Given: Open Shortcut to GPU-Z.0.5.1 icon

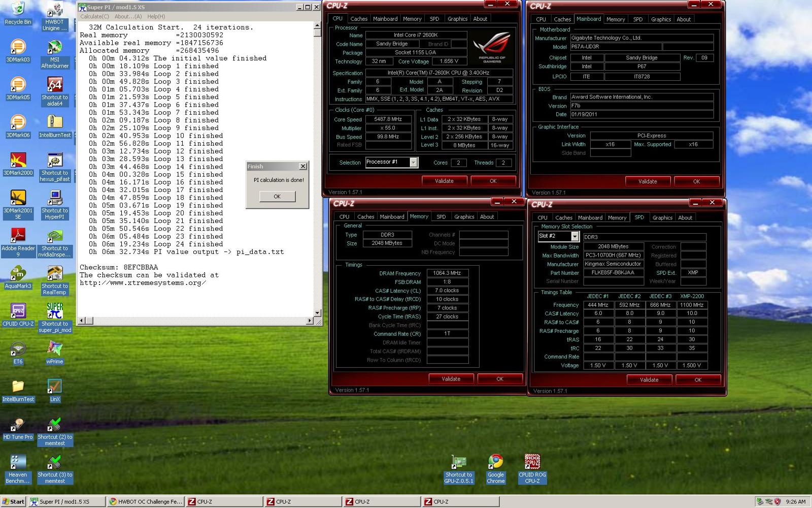Looking at the screenshot, I should (x=459, y=469).
